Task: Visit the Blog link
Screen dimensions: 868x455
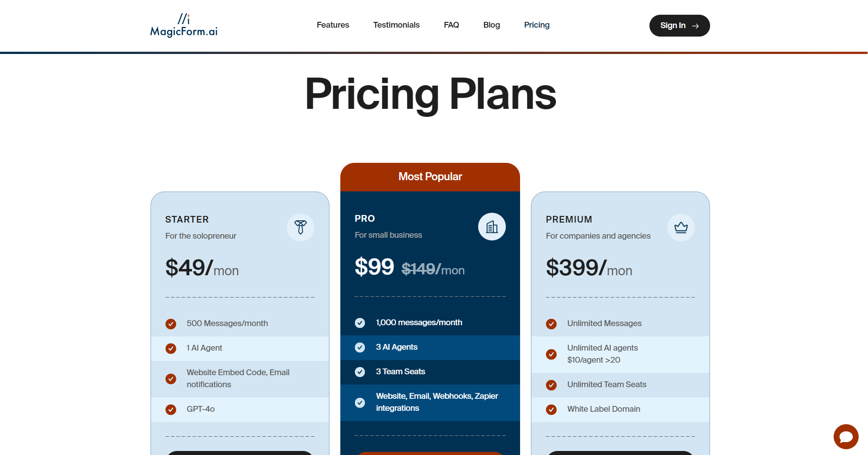Action: point(492,25)
